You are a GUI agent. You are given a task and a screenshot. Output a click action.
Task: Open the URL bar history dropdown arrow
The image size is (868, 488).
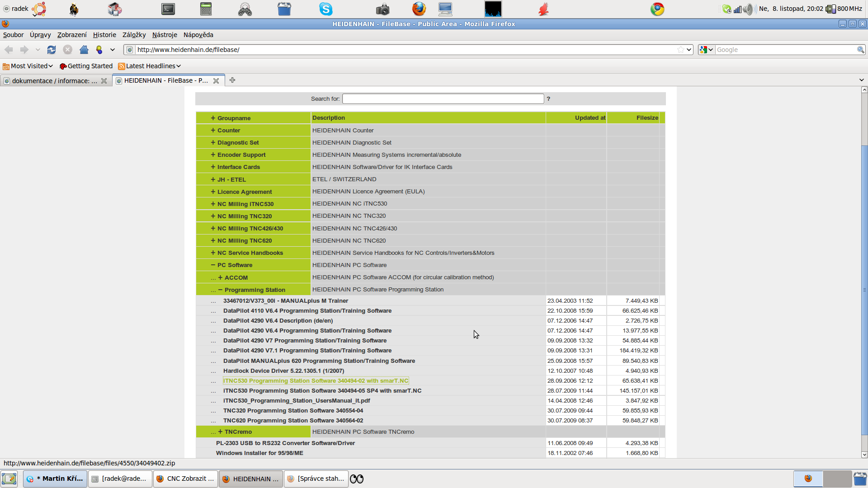[x=689, y=50]
